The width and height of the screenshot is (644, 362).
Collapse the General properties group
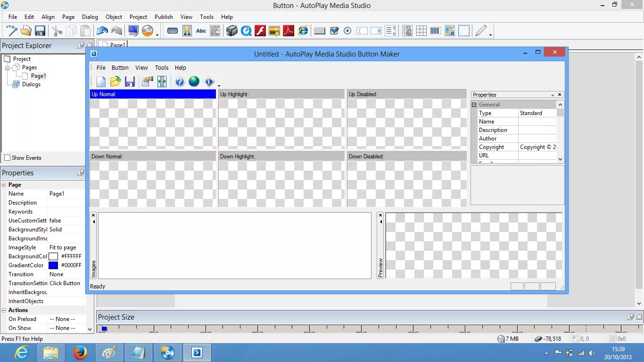coord(474,105)
